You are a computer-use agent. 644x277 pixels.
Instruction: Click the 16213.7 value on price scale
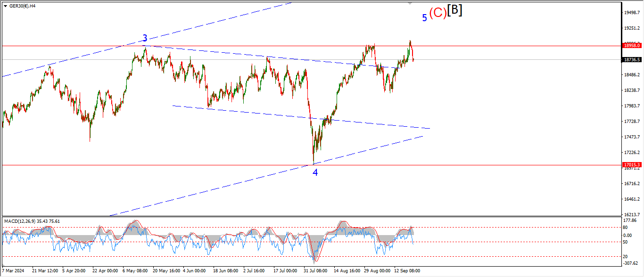pyautogui.click(x=632, y=214)
